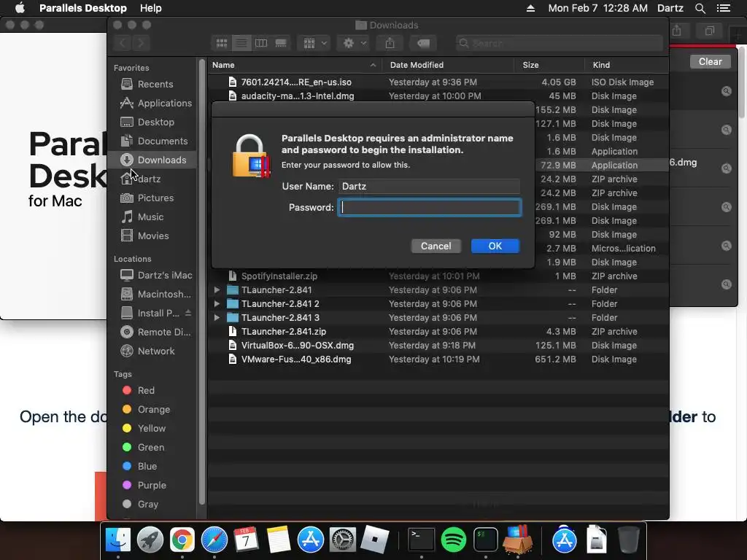Click OK in the password dialog

[x=495, y=246]
